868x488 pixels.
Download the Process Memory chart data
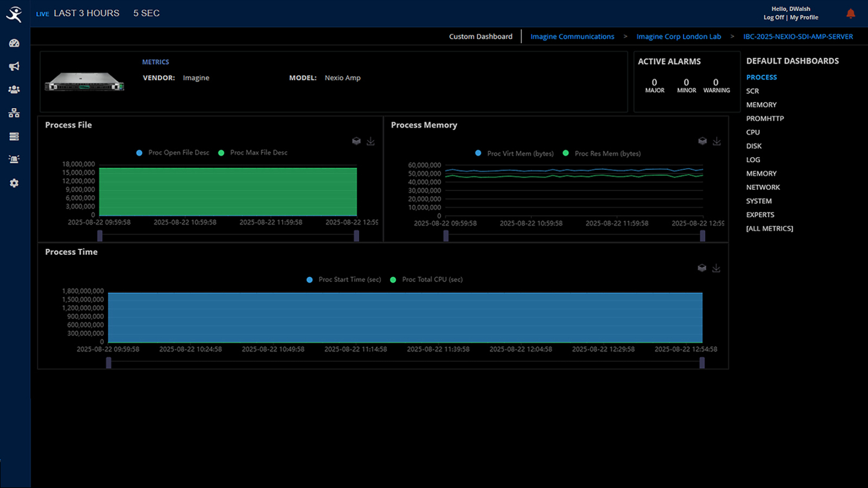[x=717, y=141]
